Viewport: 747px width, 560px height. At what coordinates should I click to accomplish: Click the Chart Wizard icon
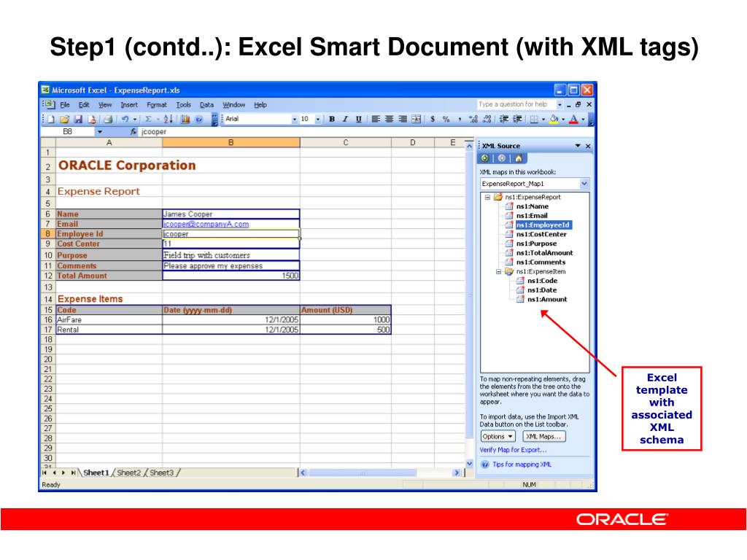[185, 119]
